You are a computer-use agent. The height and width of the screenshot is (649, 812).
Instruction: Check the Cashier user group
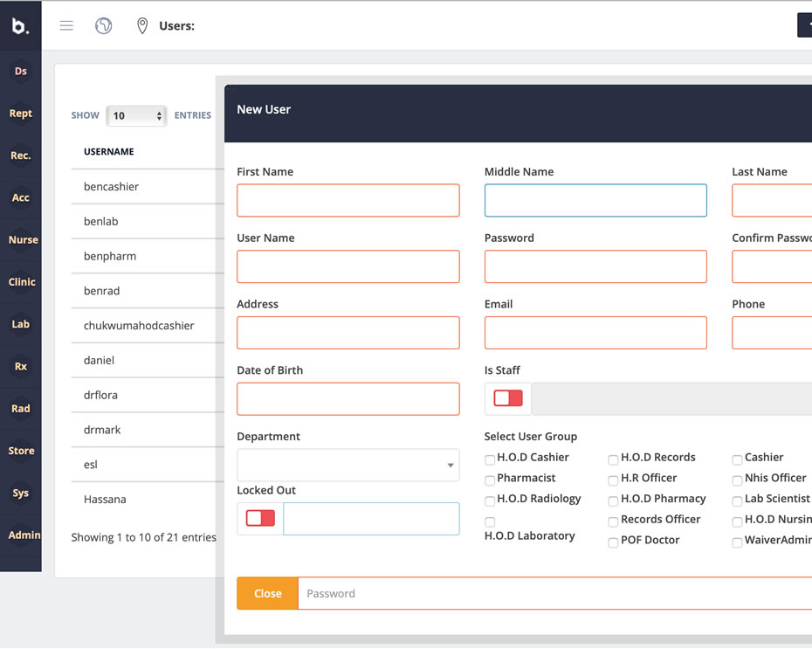[x=737, y=459]
